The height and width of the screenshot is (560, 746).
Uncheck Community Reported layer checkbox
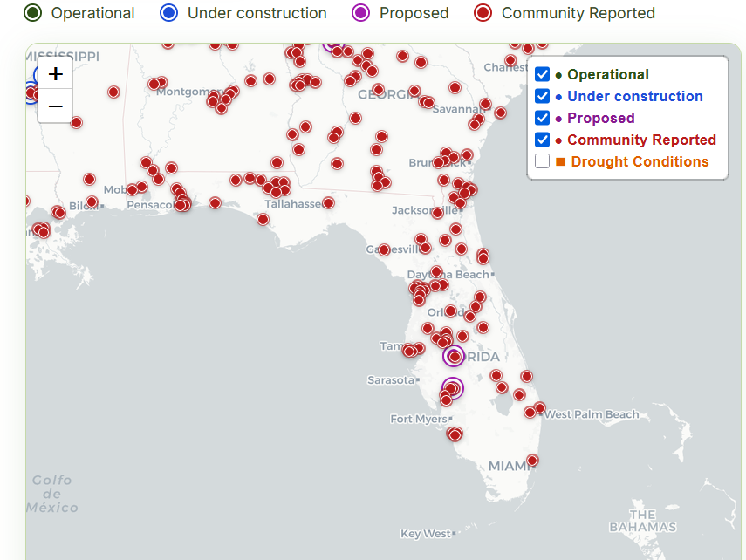pyautogui.click(x=542, y=140)
